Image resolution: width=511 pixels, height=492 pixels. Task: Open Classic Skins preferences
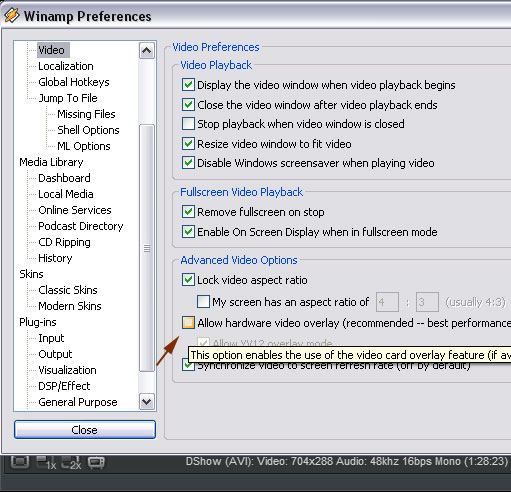point(68,290)
